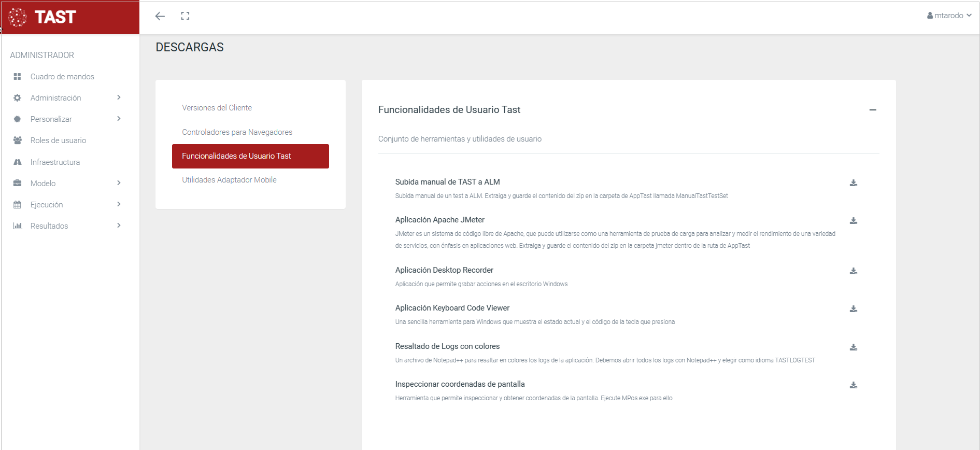Open the mtarodo user dropdown
This screenshot has height=450, width=980.
click(x=949, y=16)
